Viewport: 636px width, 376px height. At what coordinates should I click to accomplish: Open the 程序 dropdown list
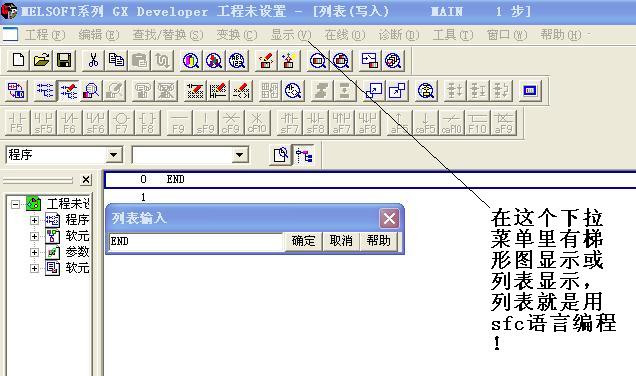[114, 155]
